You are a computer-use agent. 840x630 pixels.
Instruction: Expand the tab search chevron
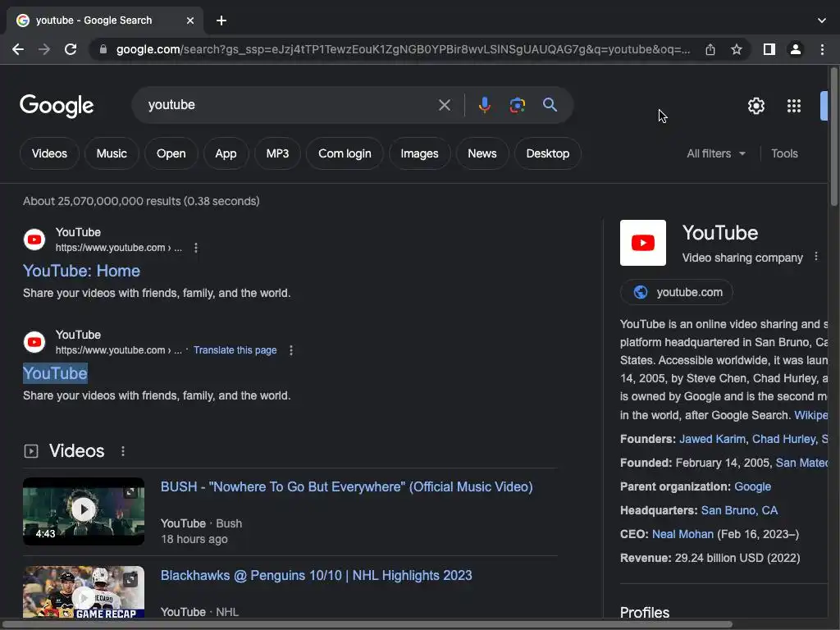pyautogui.click(x=822, y=21)
